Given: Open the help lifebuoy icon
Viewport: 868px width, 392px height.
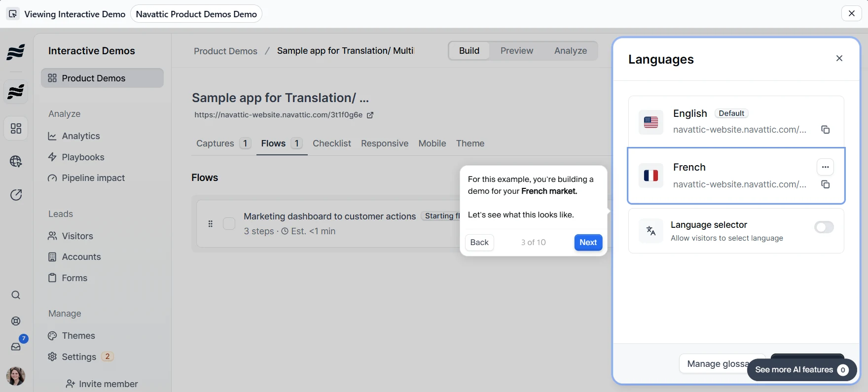Looking at the screenshot, I should 16,321.
